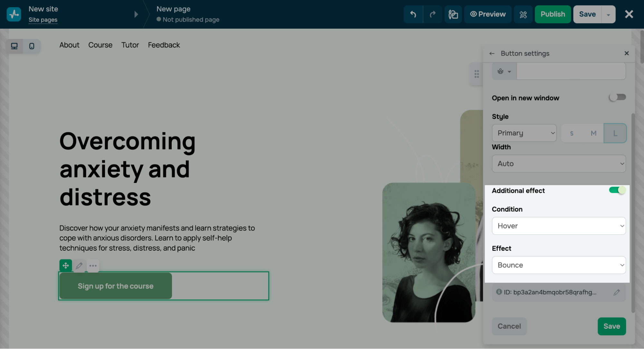
Task: Click the pencil edit icon above the button
Action: click(79, 266)
